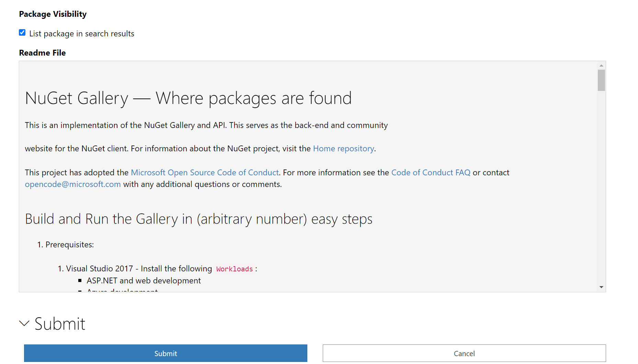
Task: Click the readme preview scrollbar thumb
Action: tap(601, 81)
